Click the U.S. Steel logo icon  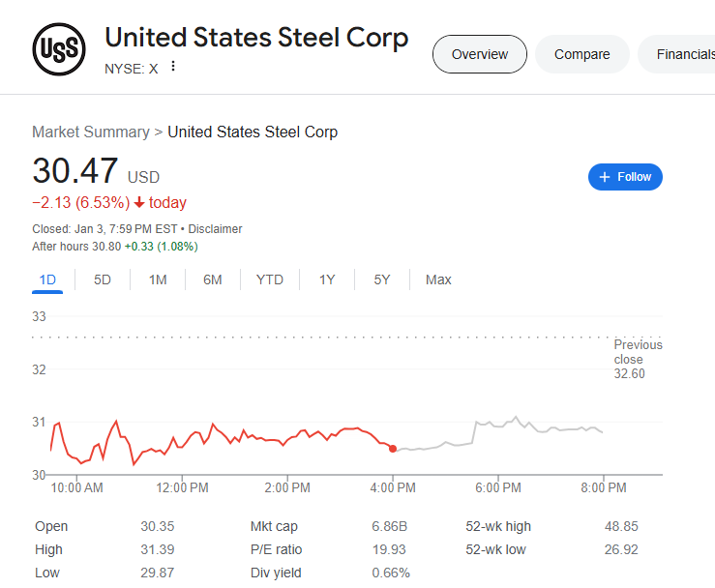coord(59,48)
